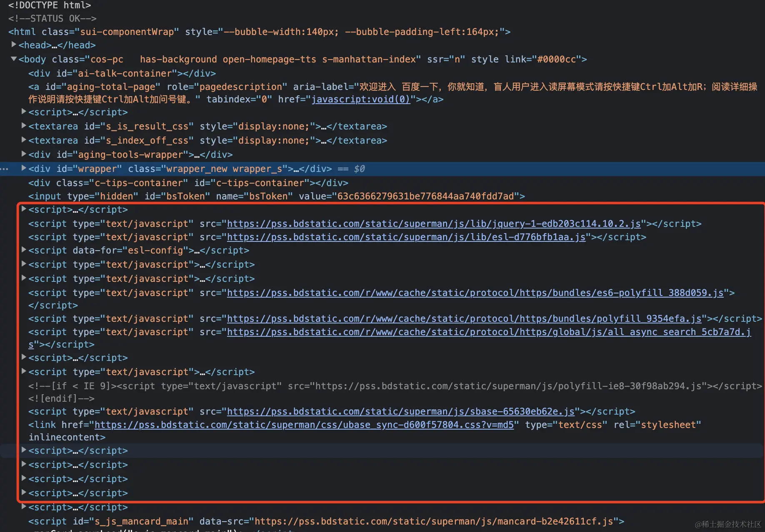This screenshot has height=532, width=765.
Task: Click the polyfill-ie8-30f98ab294.js comment URL
Action: 508,386
